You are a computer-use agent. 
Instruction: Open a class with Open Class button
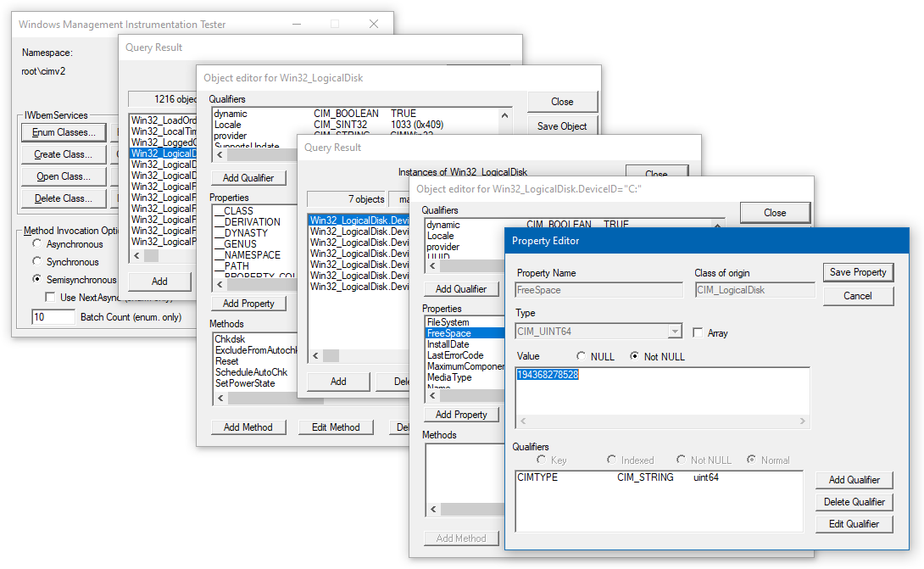pos(64,176)
